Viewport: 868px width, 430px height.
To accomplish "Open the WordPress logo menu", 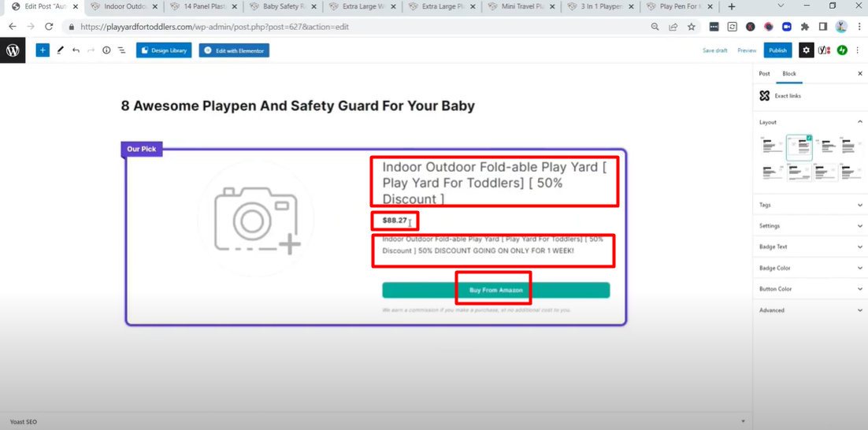I will [13, 50].
